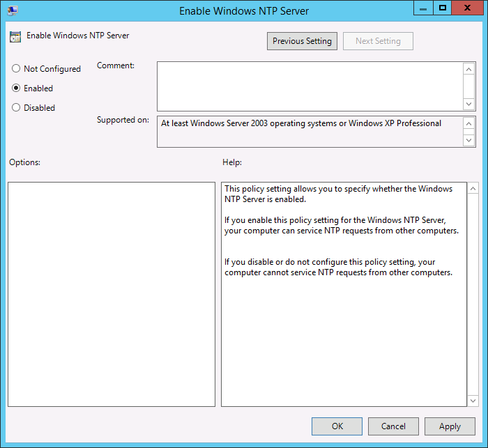Click the title bar system menu icon
Viewport: 488px width, 448px height.
(x=13, y=10)
